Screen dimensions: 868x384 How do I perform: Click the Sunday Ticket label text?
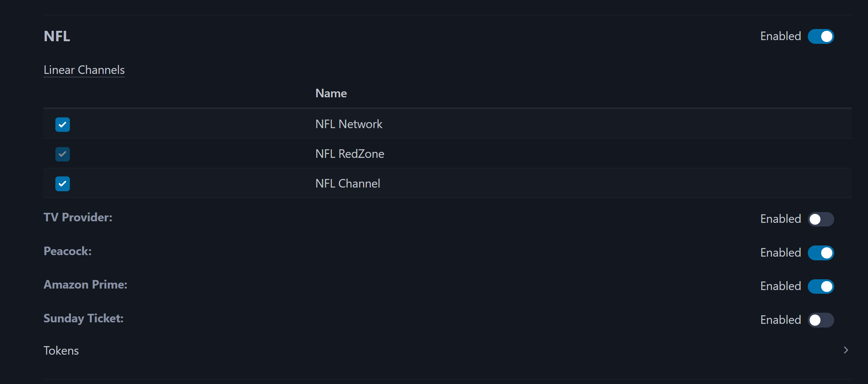[x=83, y=318]
